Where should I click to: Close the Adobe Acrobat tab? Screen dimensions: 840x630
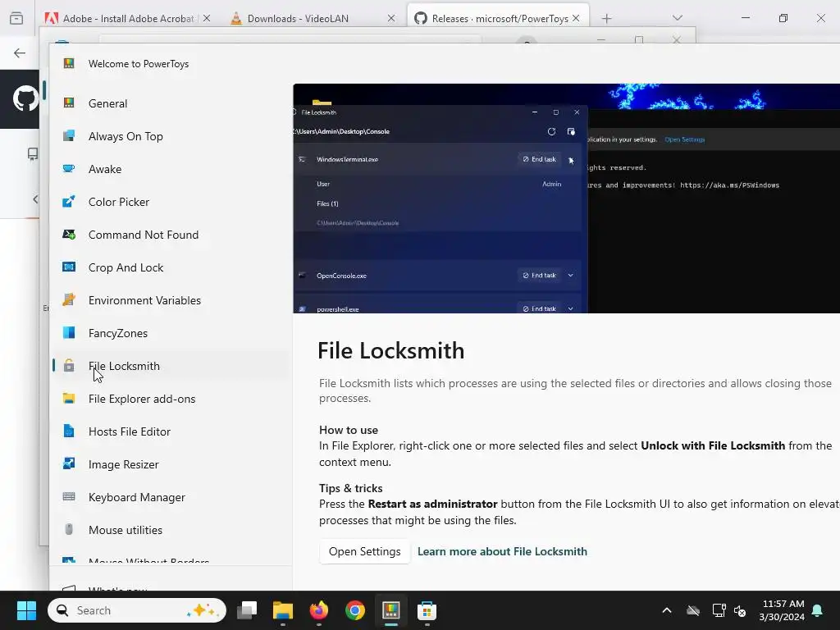[x=207, y=18]
